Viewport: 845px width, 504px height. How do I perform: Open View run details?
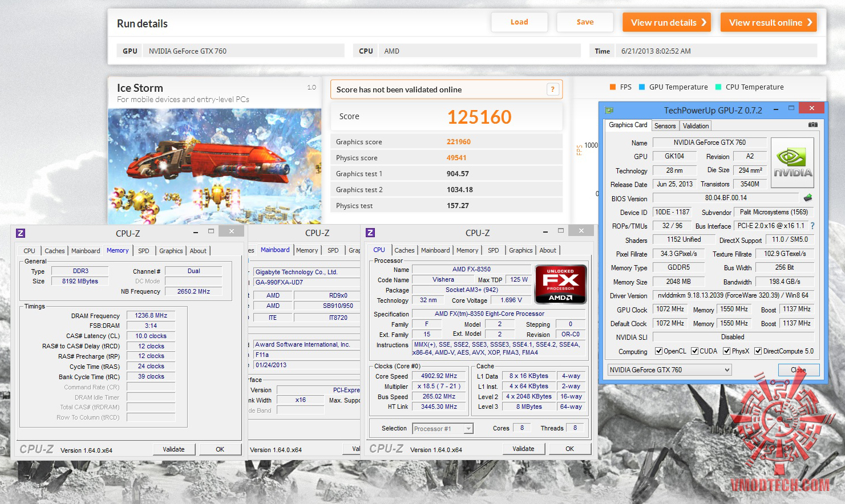(x=666, y=22)
